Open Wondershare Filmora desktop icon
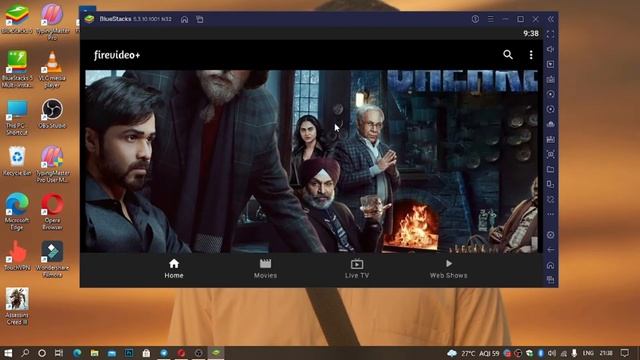 point(52,259)
